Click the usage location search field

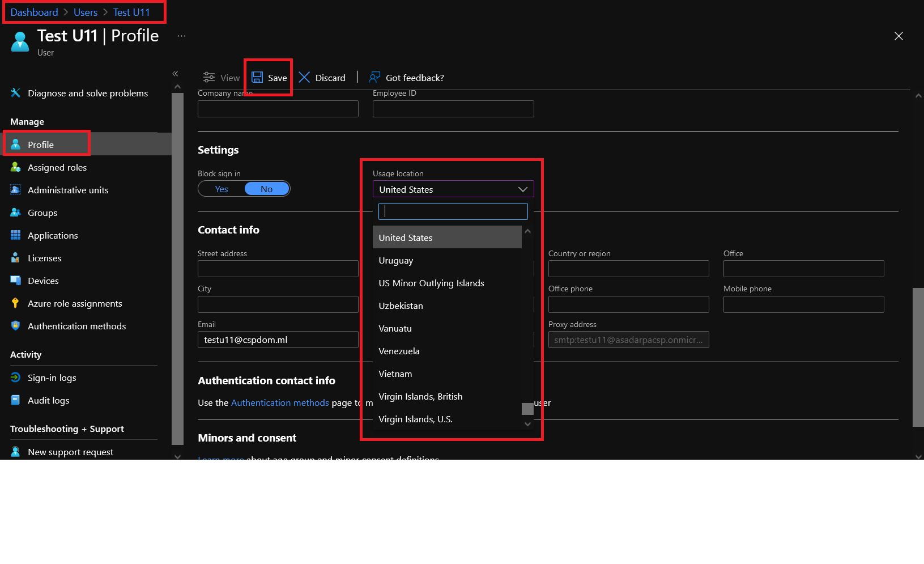453,211
